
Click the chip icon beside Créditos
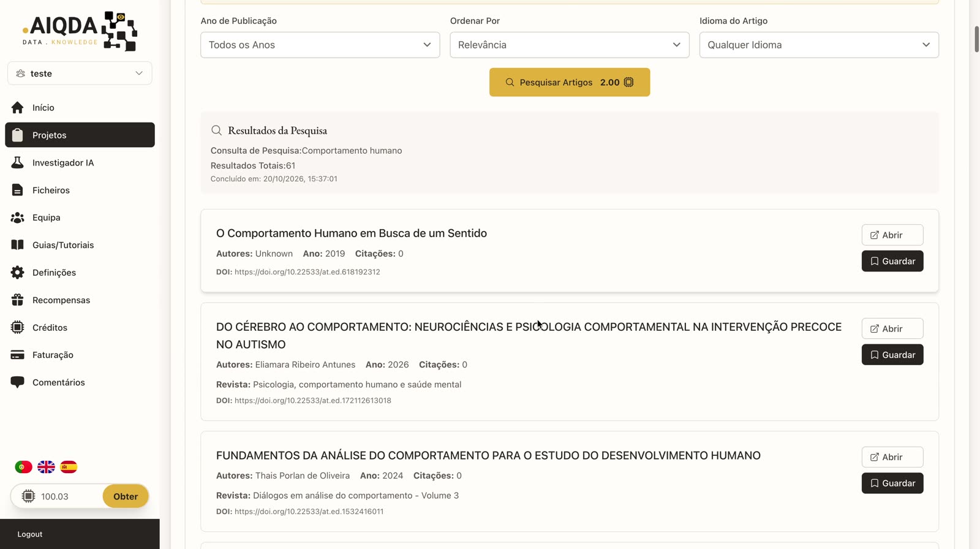coord(17,327)
